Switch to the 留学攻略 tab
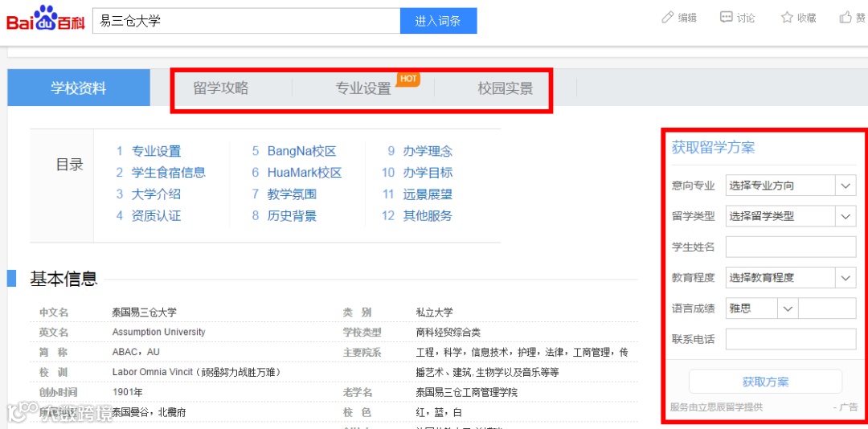This screenshot has width=868, height=429. point(221,88)
